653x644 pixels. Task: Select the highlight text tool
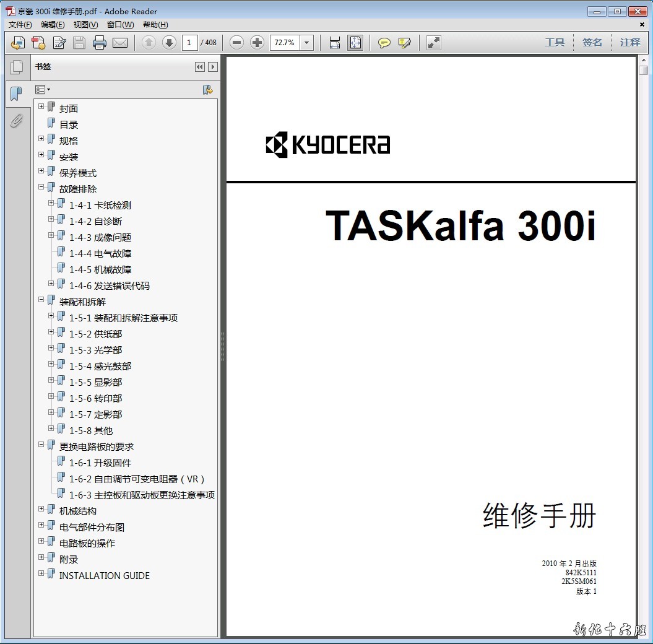coord(405,43)
